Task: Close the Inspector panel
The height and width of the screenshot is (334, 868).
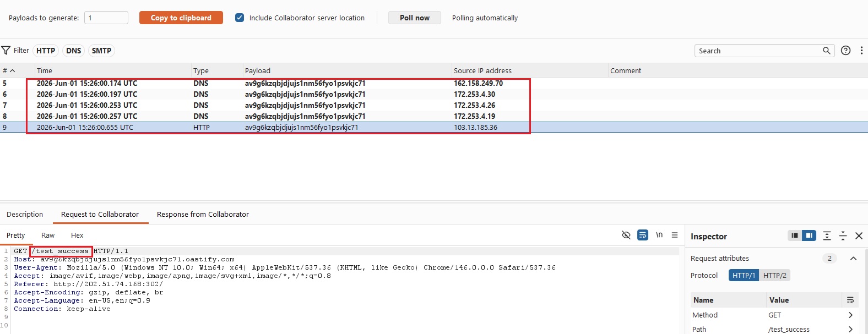Action: tap(859, 236)
